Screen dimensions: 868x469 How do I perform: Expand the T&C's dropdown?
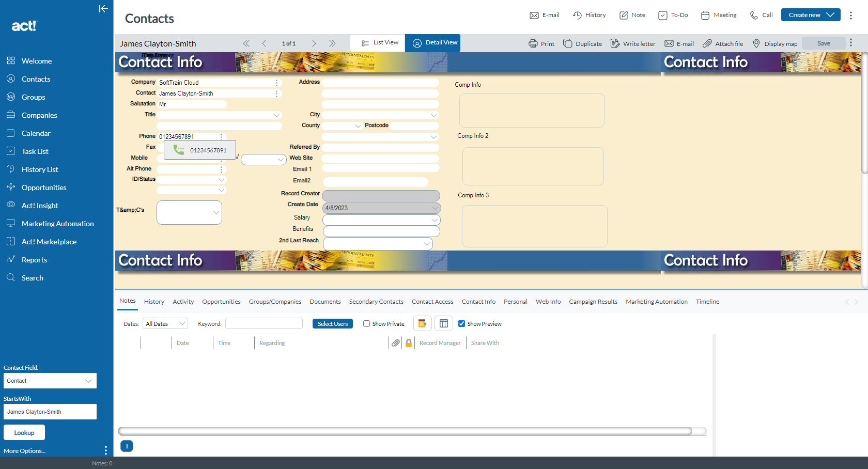[x=216, y=212]
